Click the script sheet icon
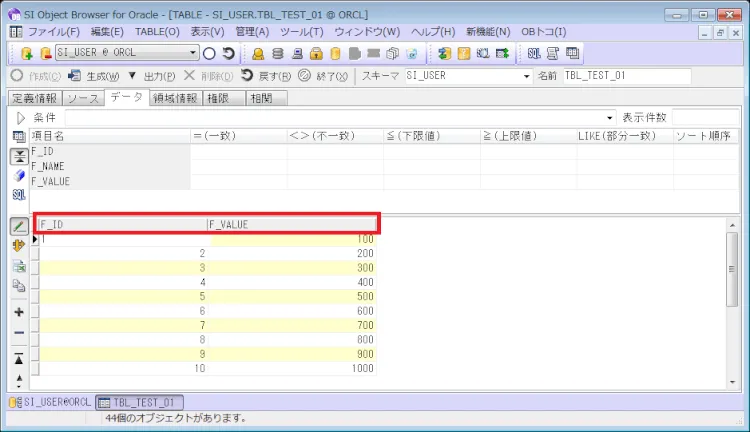Image resolution: width=750 pixels, height=432 pixels. (553, 53)
